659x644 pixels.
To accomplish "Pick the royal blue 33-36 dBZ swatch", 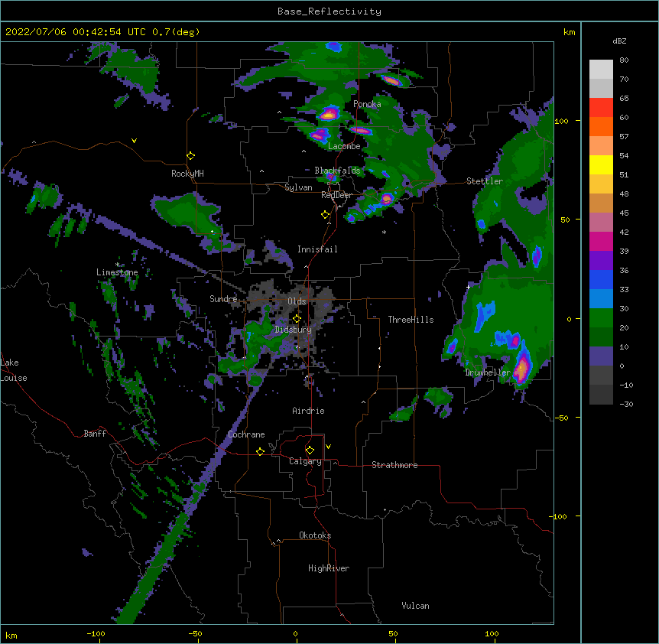I will coord(601,279).
